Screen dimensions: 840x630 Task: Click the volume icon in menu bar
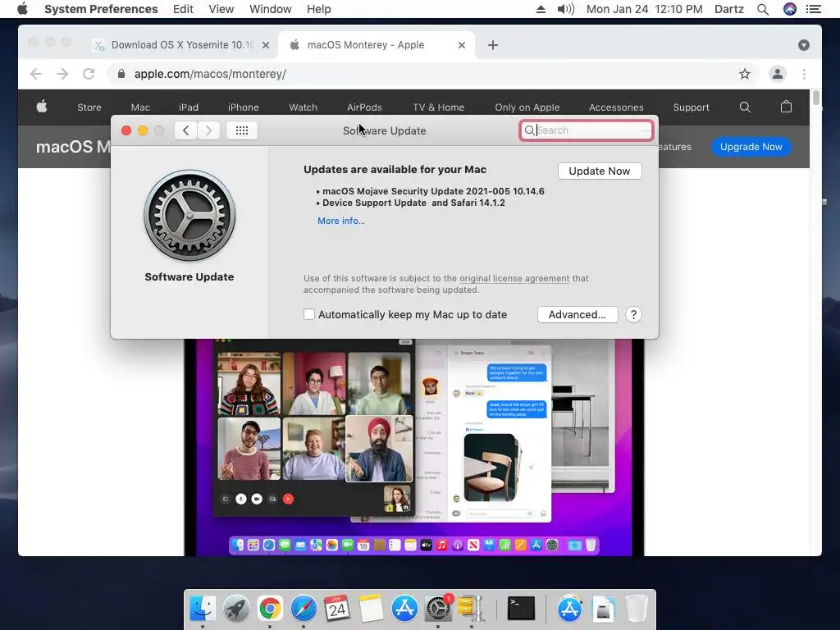(x=565, y=9)
